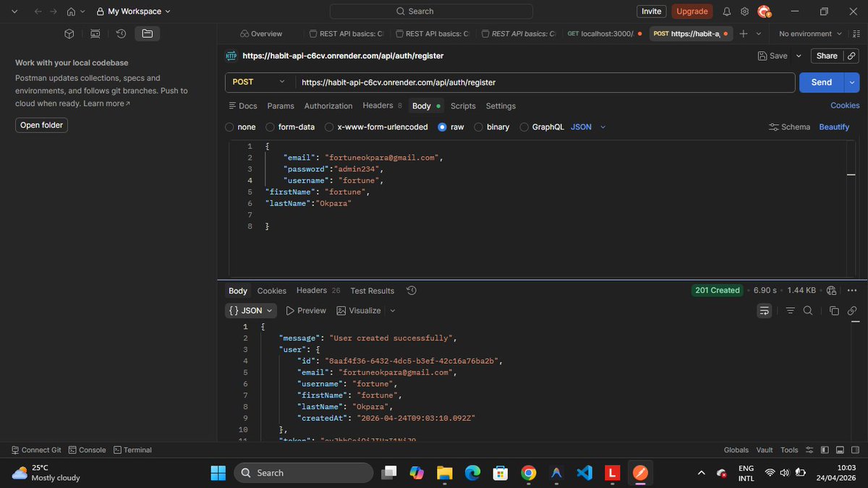Switch to the Params request tab
Viewport: 868px width, 488px height.
[281, 106]
